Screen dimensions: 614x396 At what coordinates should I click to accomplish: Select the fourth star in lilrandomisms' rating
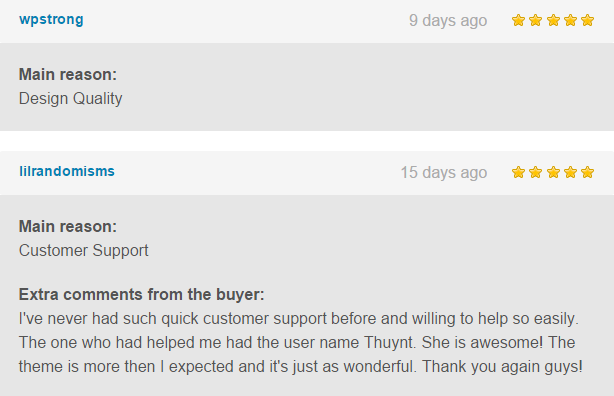pos(570,172)
